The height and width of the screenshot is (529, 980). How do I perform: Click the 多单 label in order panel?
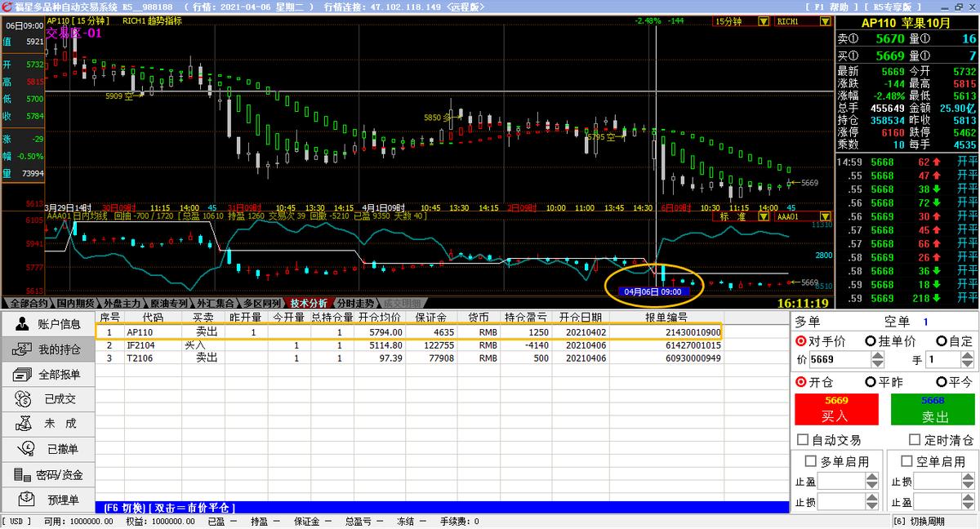pos(808,321)
